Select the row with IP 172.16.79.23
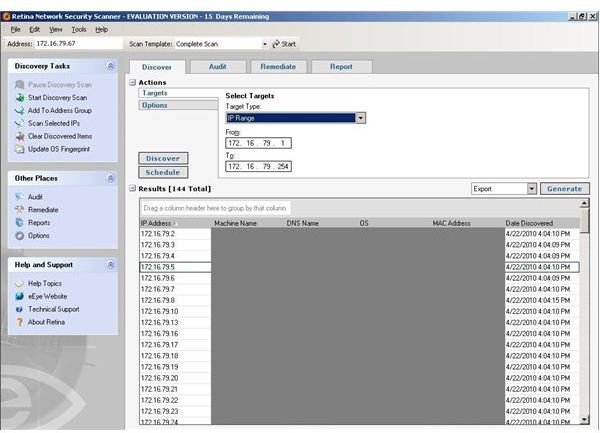Image resolution: width=600 pixels, height=433 pixels. pos(360,411)
